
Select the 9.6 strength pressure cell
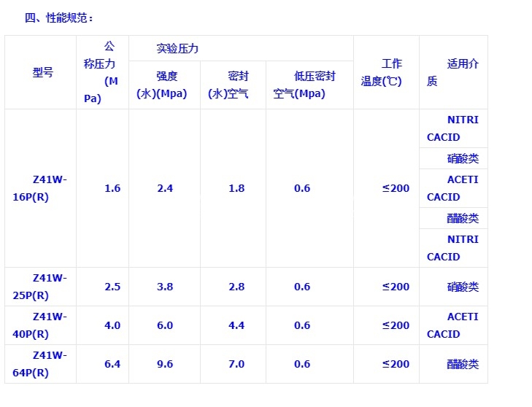(x=165, y=364)
